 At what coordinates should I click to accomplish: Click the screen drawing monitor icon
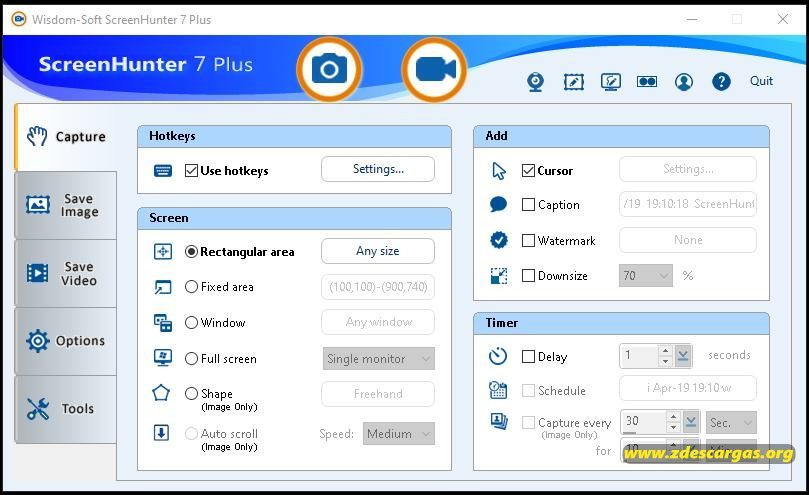pyautogui.click(x=611, y=82)
